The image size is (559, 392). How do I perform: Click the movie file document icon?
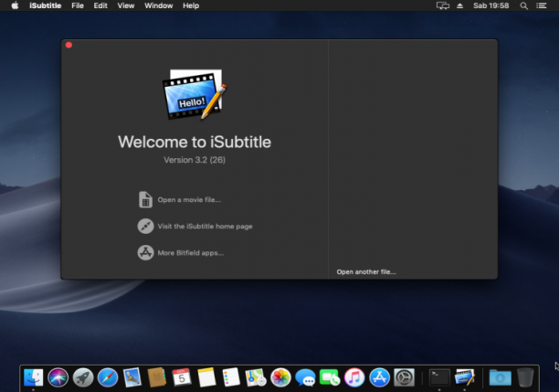(x=145, y=199)
